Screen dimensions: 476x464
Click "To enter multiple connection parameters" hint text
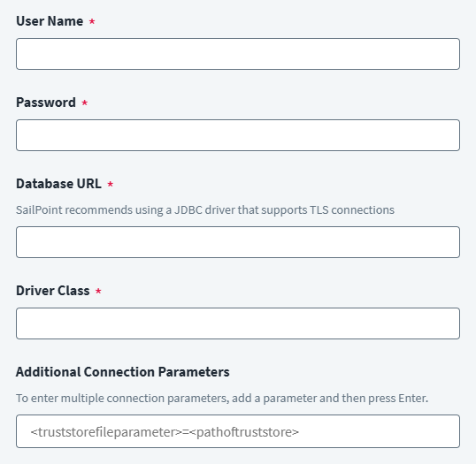tap(122, 399)
